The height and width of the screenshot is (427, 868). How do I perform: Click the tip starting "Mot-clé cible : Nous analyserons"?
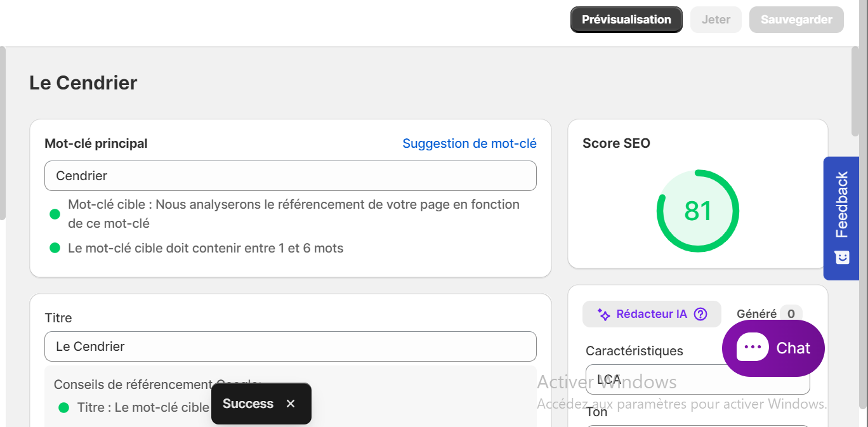pyautogui.click(x=294, y=214)
